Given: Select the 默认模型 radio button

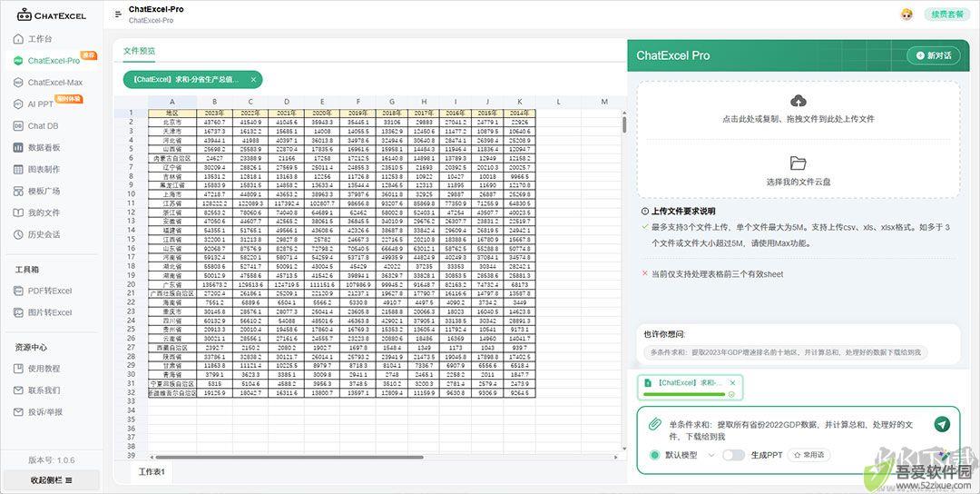Looking at the screenshot, I should pyautogui.click(x=654, y=455).
